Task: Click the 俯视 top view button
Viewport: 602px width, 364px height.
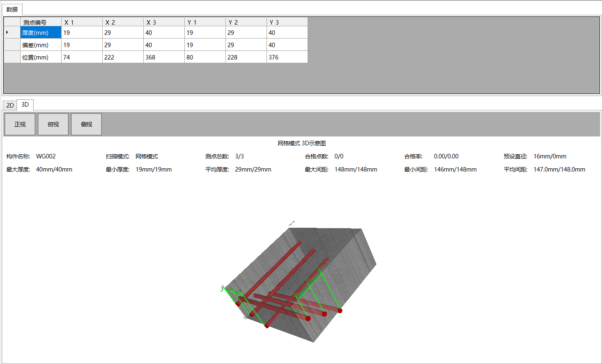Action: [x=53, y=124]
